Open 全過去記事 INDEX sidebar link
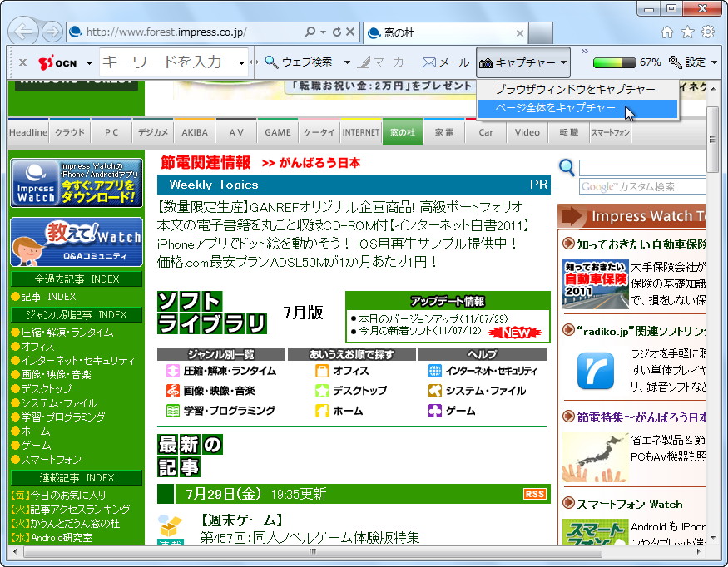 pos(77,279)
